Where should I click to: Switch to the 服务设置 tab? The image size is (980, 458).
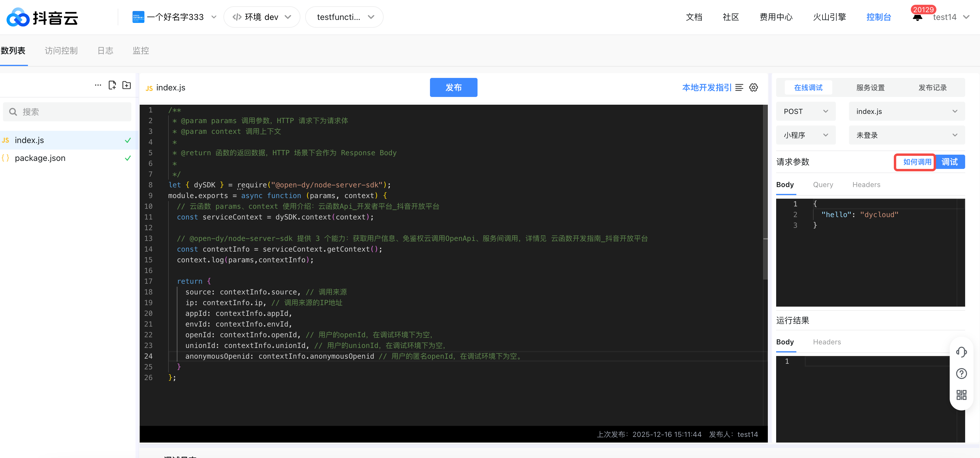point(870,87)
